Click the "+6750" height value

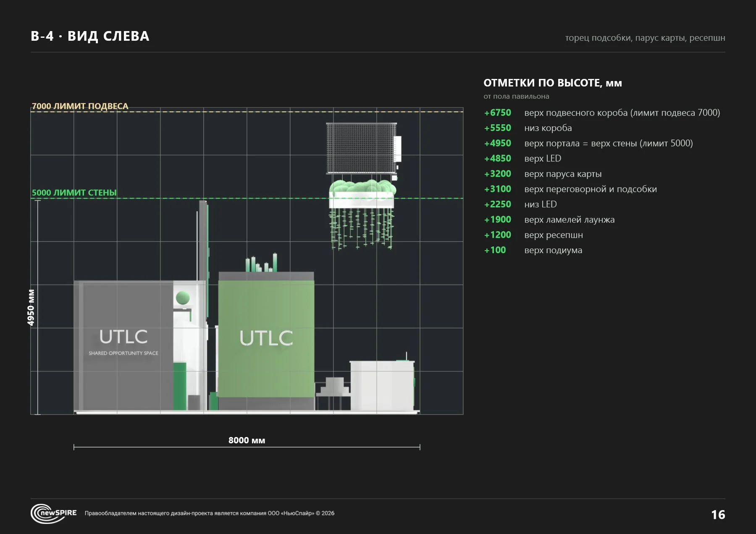coord(498,113)
